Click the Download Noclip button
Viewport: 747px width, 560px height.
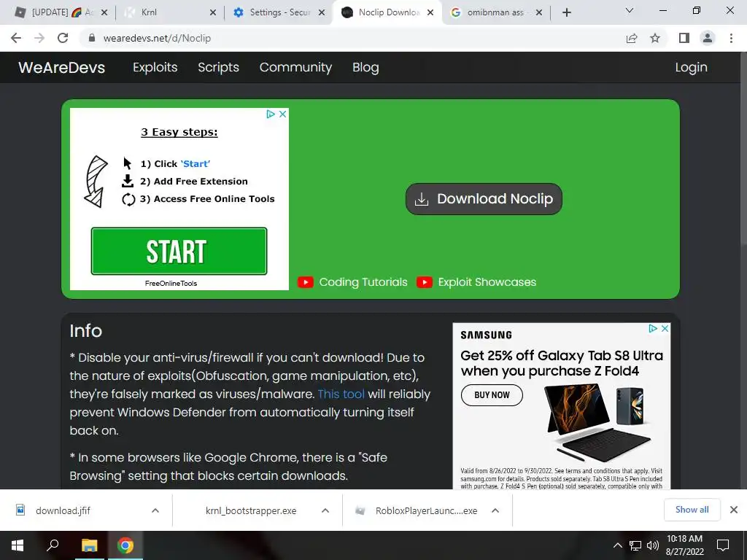tap(484, 198)
